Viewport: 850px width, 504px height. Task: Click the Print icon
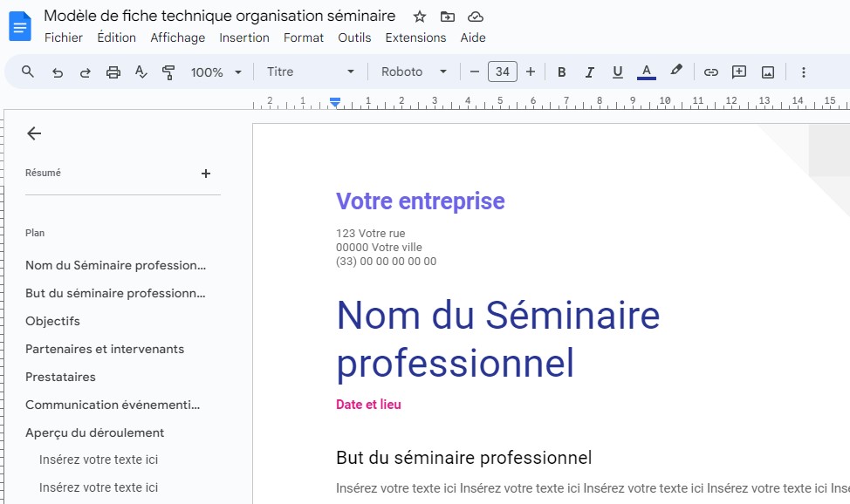[113, 72]
